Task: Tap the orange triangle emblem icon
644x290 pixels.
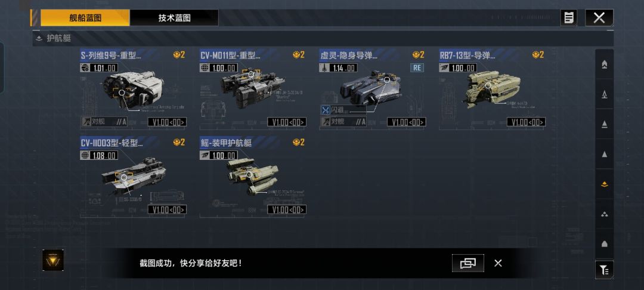Action: (53, 260)
